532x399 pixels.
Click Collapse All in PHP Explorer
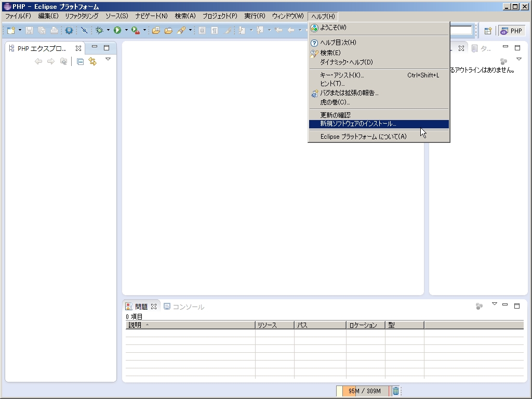click(80, 61)
